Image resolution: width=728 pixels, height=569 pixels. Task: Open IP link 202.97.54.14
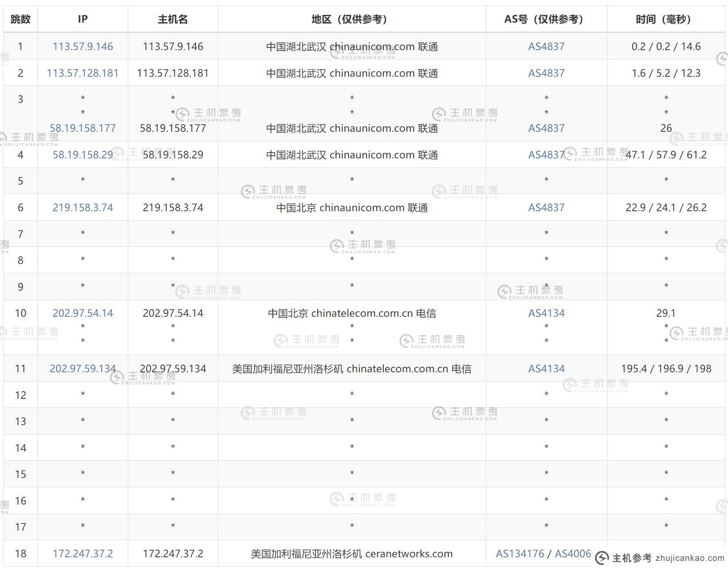(x=83, y=313)
